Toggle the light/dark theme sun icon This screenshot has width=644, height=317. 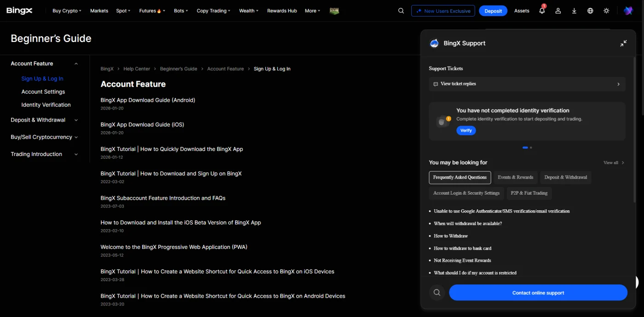point(606,11)
